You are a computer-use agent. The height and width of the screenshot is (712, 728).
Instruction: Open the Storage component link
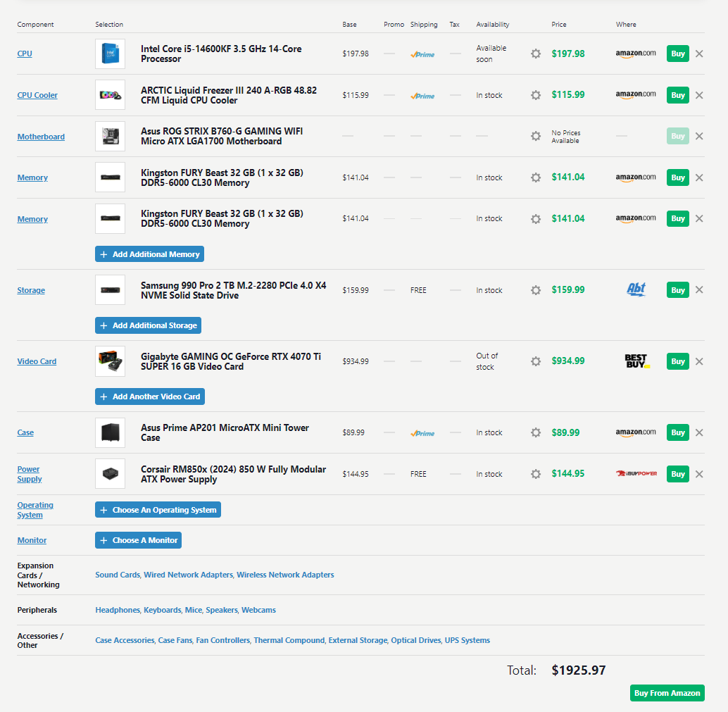(x=31, y=290)
